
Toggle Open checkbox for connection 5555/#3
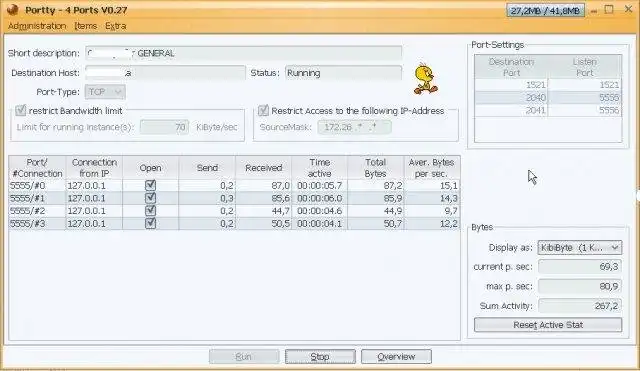(150, 224)
